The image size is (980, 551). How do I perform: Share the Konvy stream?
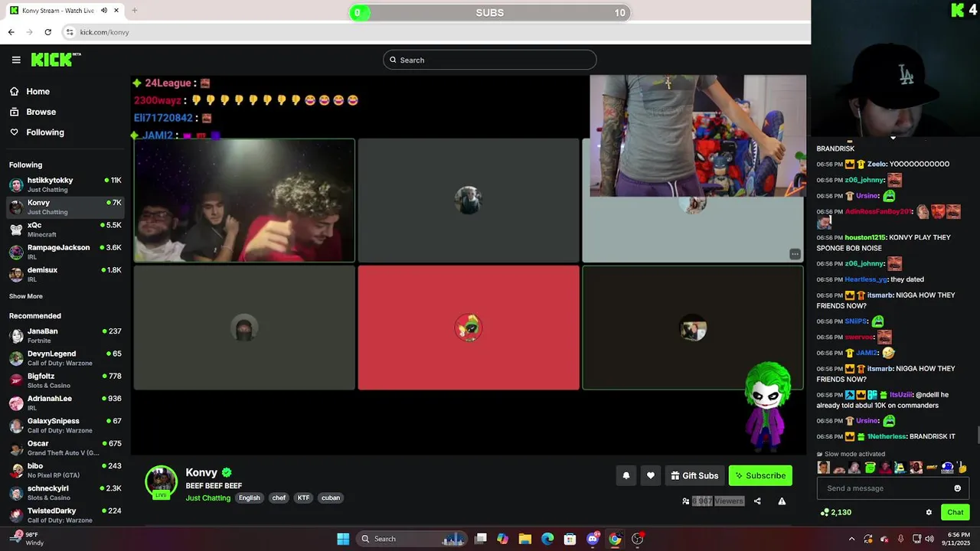point(757,501)
